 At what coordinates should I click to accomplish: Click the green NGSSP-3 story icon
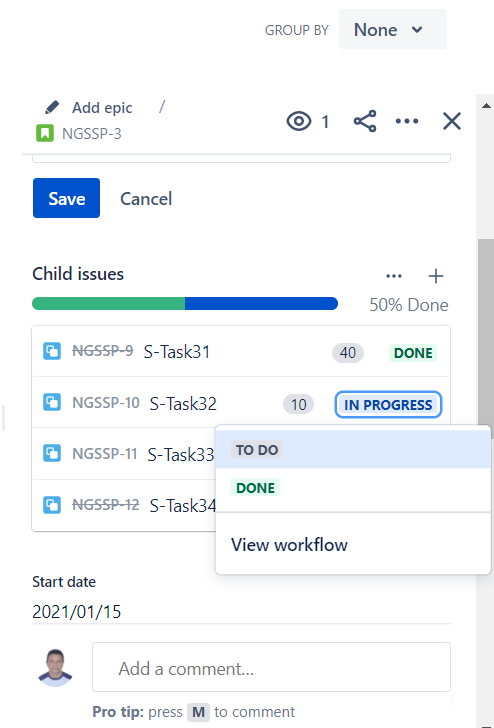[x=45, y=134]
